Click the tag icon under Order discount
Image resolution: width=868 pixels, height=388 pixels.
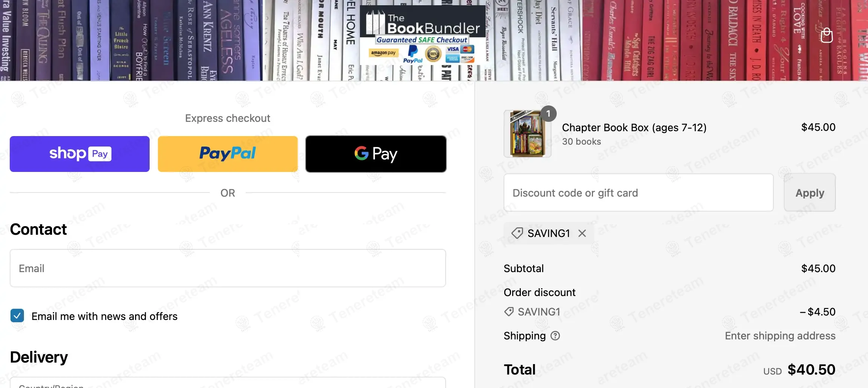[509, 312]
